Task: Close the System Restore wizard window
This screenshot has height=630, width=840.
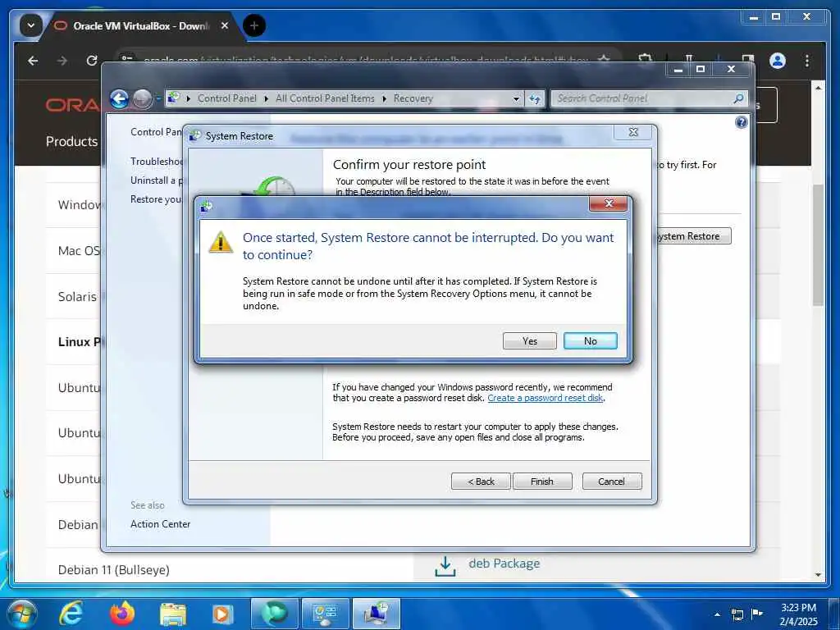Action: click(x=632, y=132)
